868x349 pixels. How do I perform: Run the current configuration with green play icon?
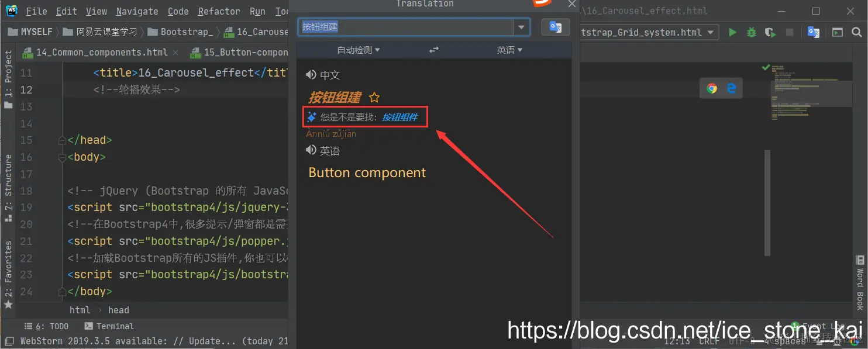coord(732,33)
